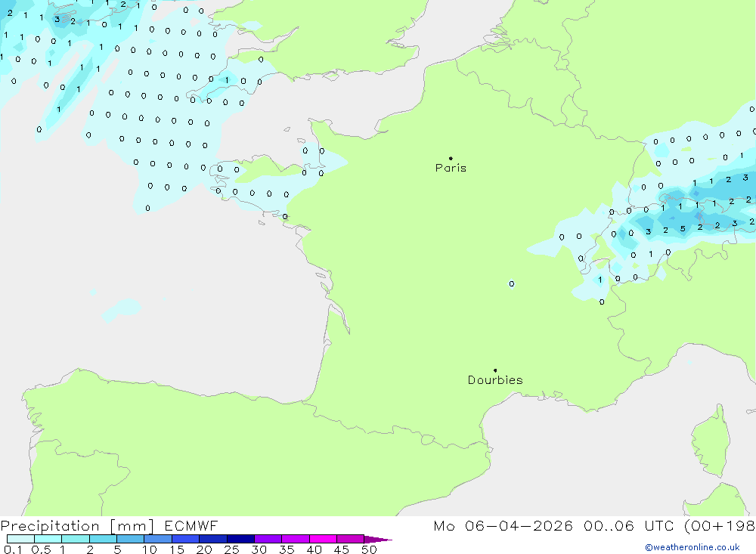Pick the 2–5 mm legend color
Image resolution: width=756 pixels, height=554 pixels.
coord(103,539)
